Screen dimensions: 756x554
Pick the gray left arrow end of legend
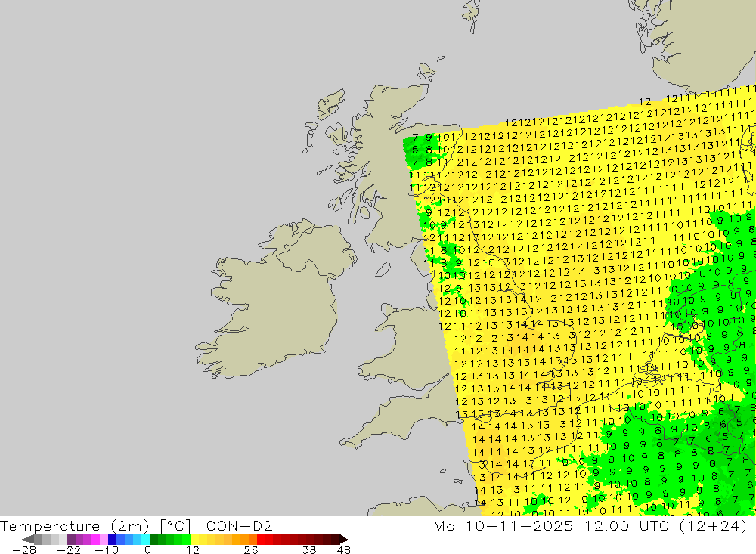pyautogui.click(x=28, y=539)
